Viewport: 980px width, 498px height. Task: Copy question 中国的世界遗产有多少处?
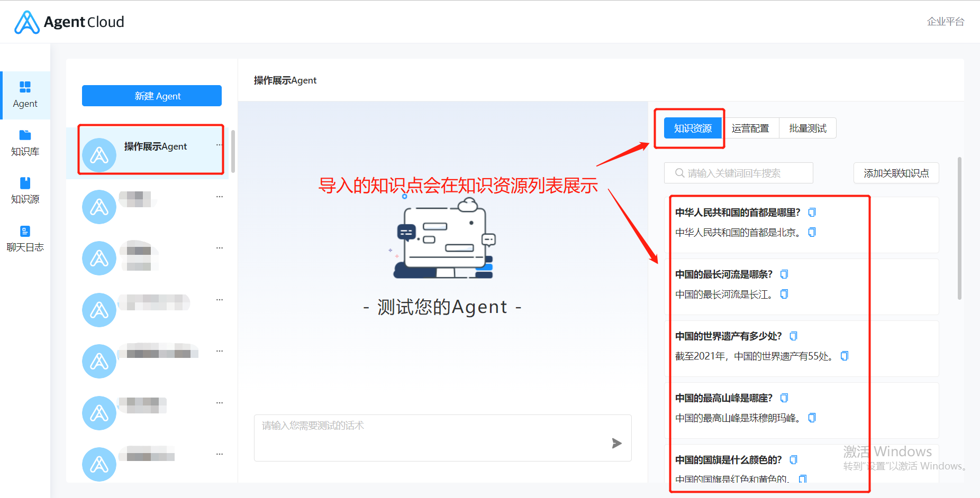point(793,336)
